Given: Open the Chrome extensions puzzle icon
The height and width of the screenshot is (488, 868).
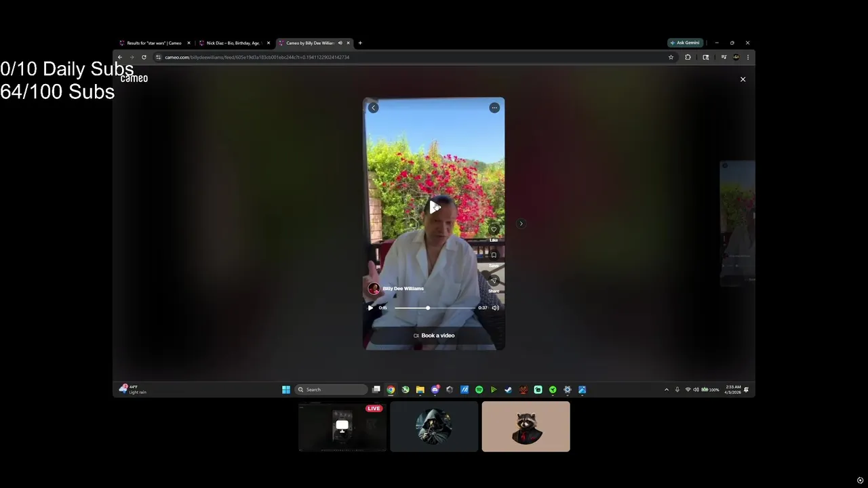Looking at the screenshot, I should click(688, 58).
